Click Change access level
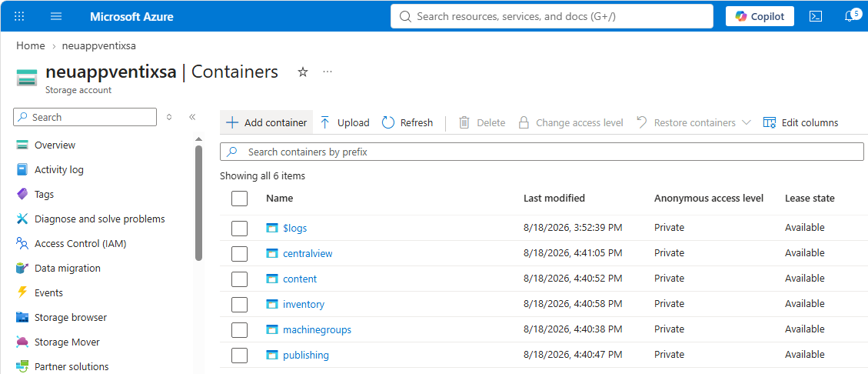Screen dimensions: 868x374 (x=570, y=122)
